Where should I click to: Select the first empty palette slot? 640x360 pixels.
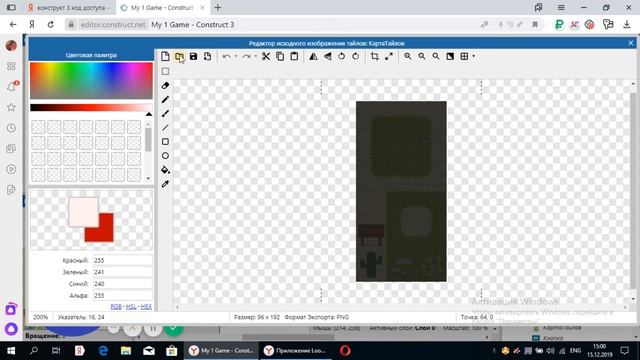[38, 127]
